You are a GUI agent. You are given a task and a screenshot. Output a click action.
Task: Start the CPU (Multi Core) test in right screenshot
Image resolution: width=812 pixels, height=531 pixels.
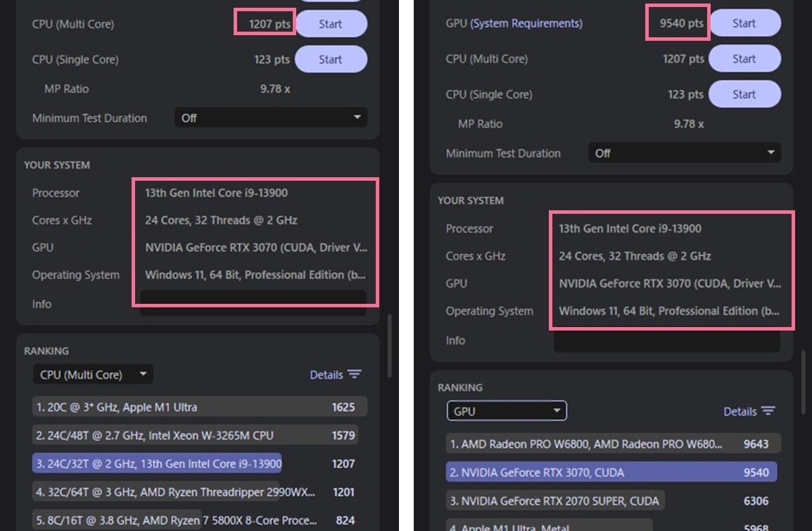click(x=744, y=58)
